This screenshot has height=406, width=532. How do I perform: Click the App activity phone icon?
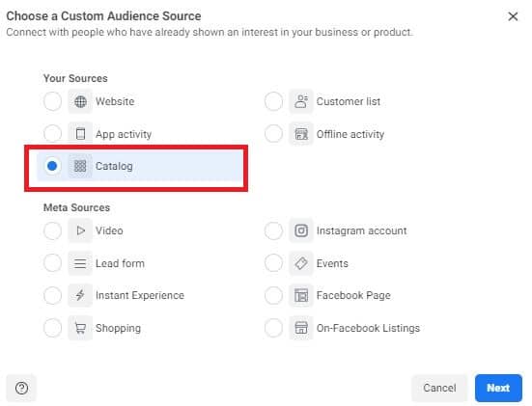pyautogui.click(x=80, y=134)
